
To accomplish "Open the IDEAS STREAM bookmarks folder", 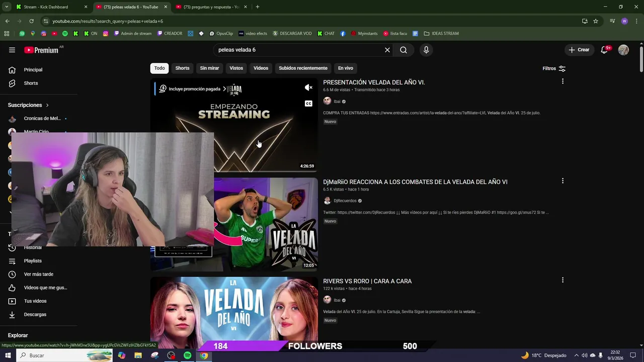I will [441, 34].
